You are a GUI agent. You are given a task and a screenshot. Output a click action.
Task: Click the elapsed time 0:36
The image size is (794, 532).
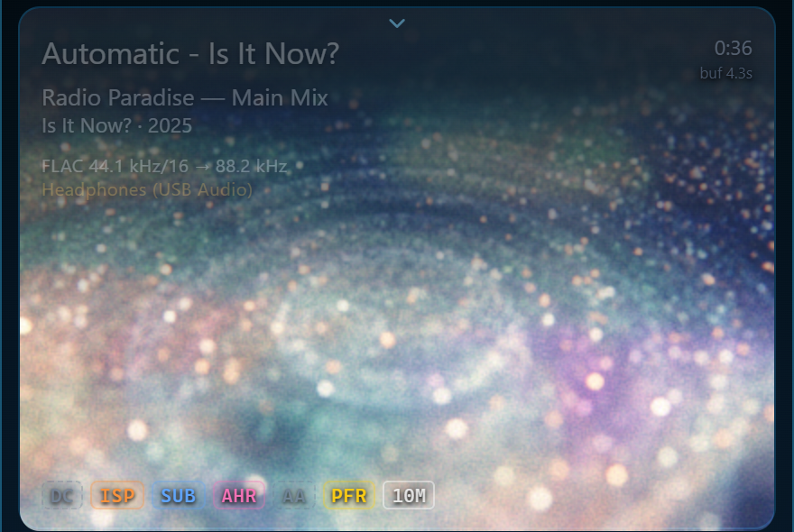click(734, 49)
